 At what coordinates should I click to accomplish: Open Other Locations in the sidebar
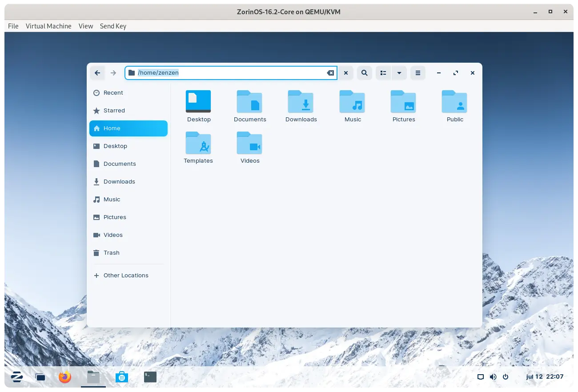coord(128,276)
